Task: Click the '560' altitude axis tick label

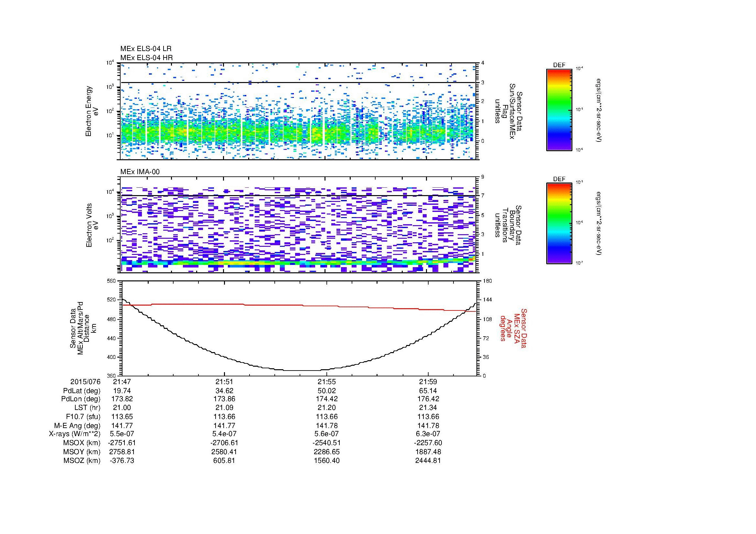Action: click(112, 281)
